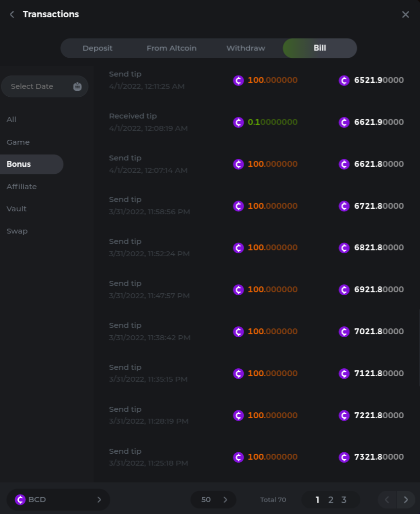The image size is (420, 514).
Task: Switch to the Deposit tab
Action: (x=97, y=48)
